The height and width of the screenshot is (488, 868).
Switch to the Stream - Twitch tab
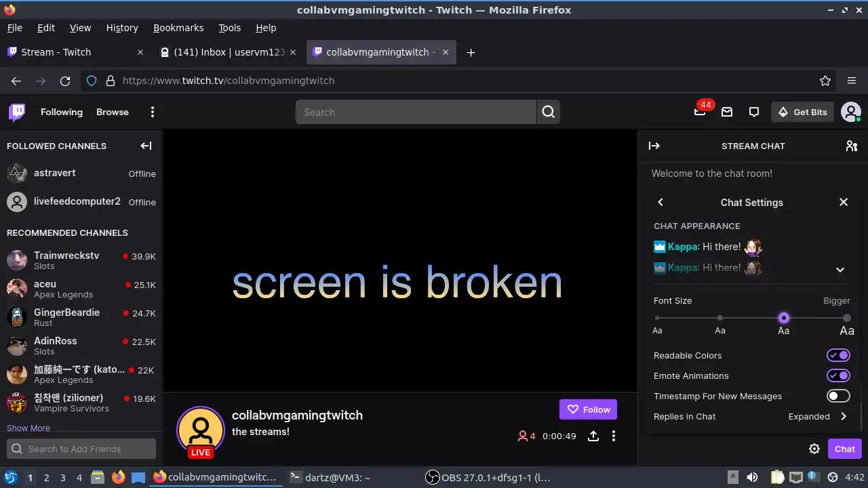(75, 52)
